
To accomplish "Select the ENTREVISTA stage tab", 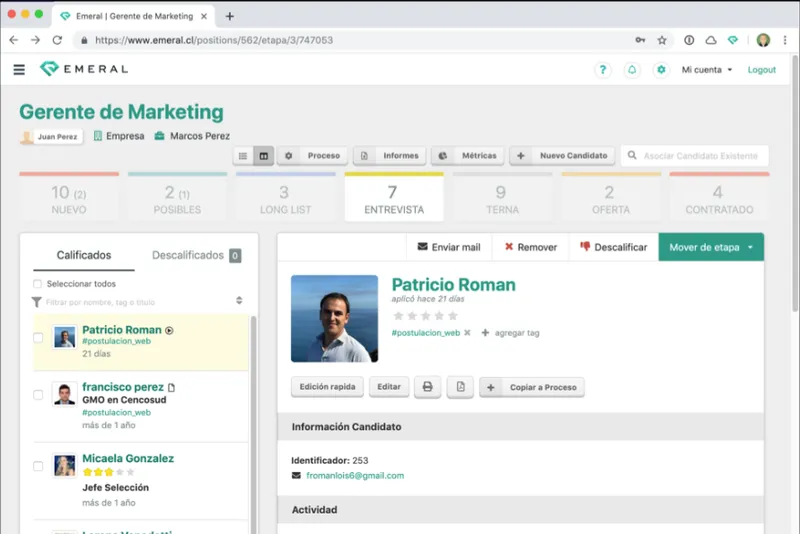I will (394, 199).
